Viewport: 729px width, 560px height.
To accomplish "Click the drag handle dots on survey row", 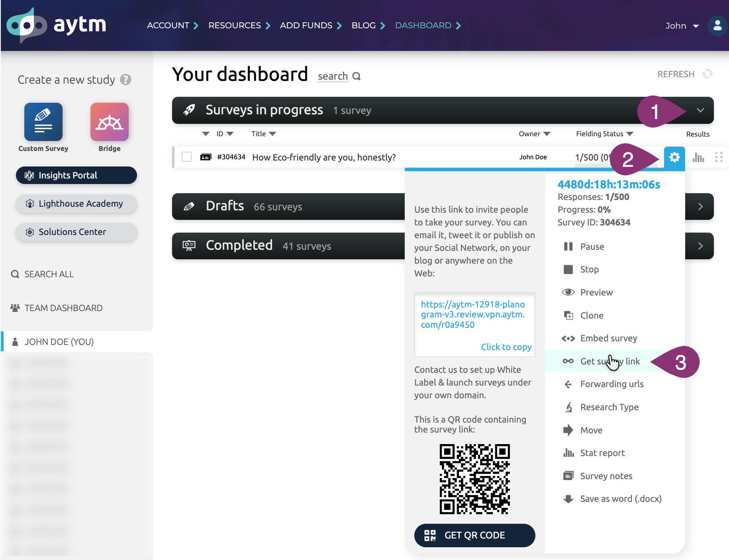I will (719, 157).
